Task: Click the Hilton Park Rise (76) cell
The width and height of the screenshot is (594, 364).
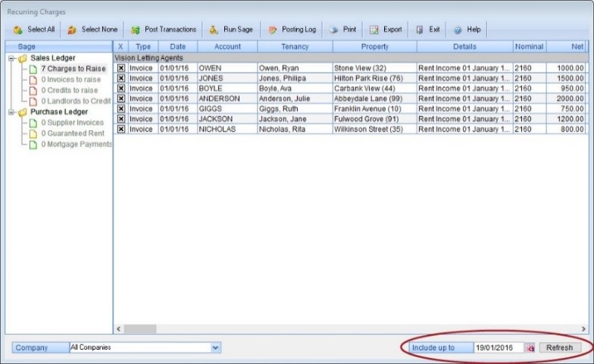Action: [x=374, y=79]
